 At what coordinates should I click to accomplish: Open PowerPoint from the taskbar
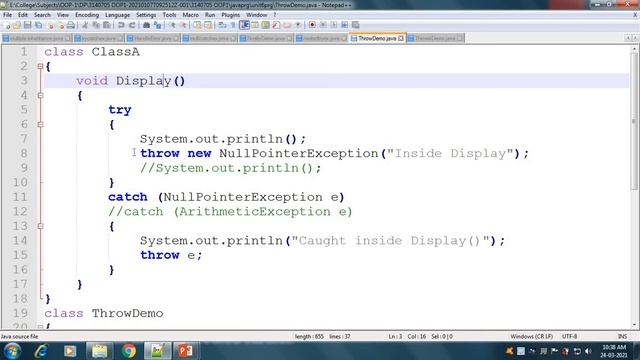click(185, 351)
